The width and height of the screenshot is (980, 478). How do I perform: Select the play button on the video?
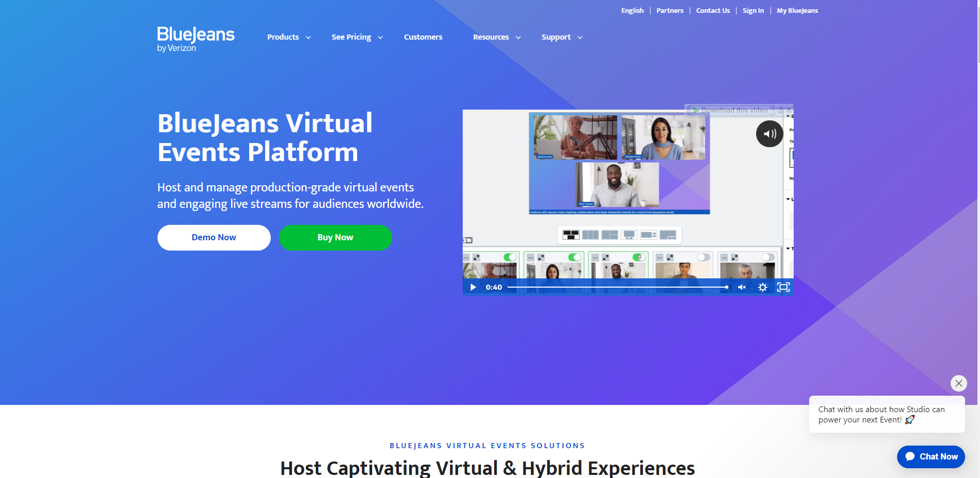coord(472,287)
